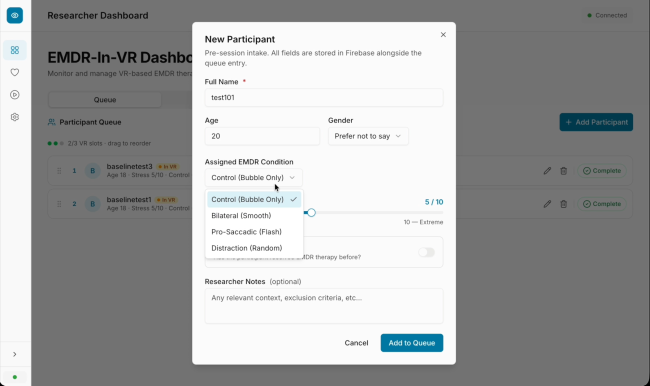Expand the sidebar with the chevron arrow
This screenshot has width=650, height=386.
(15, 354)
